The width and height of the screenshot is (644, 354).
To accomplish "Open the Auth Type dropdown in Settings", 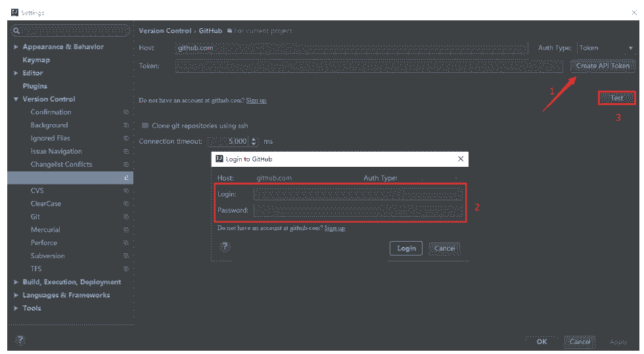I will (605, 48).
